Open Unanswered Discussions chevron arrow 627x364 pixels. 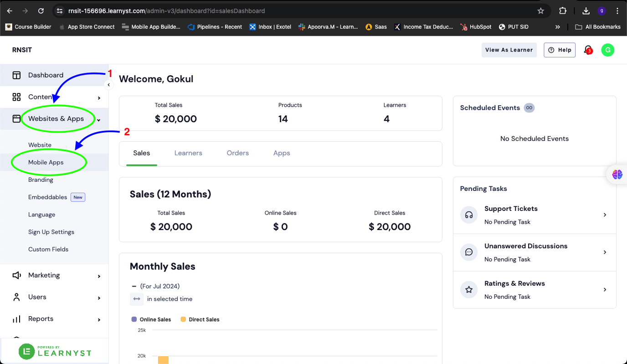605,252
